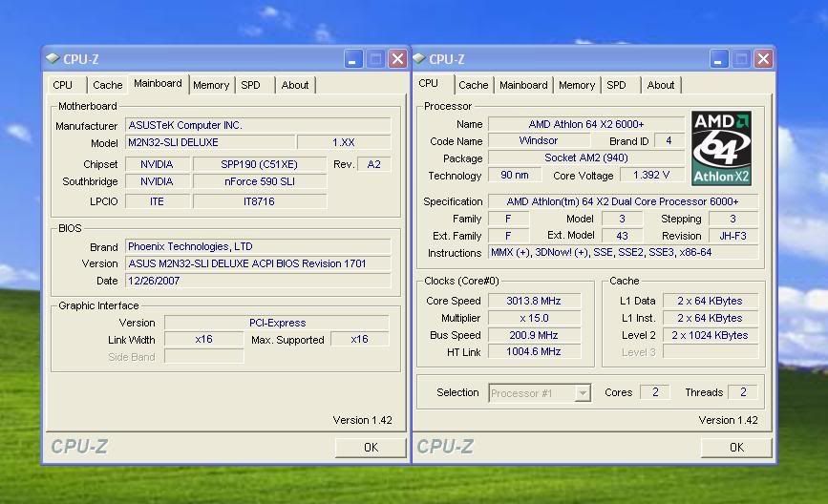Open About tab in right window

coord(661,85)
